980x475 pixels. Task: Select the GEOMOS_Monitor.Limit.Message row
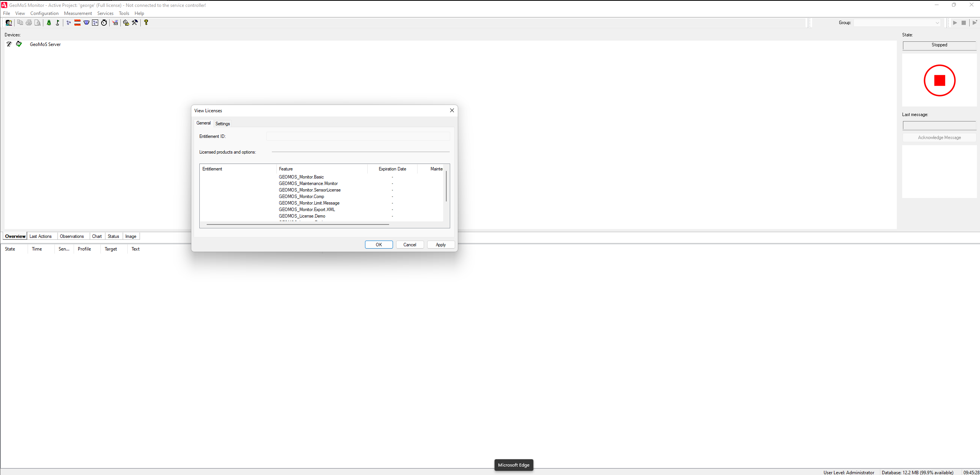point(321,203)
